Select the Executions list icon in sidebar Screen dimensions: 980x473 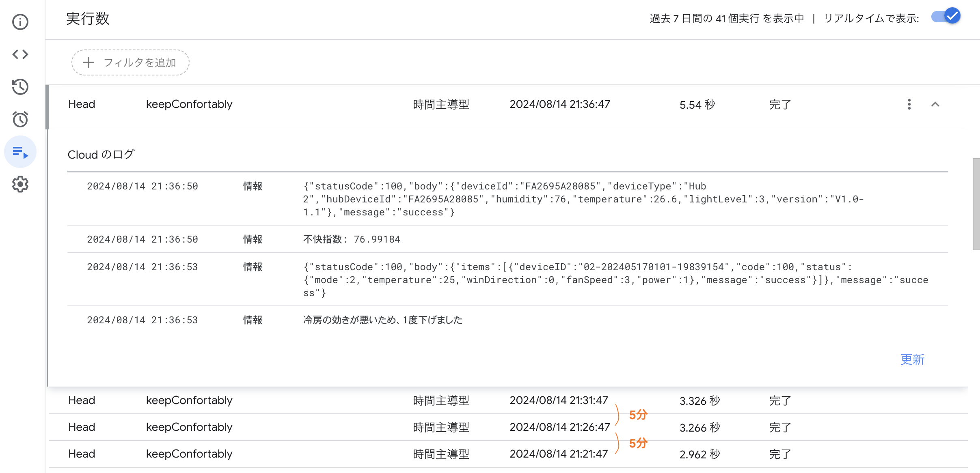point(20,152)
